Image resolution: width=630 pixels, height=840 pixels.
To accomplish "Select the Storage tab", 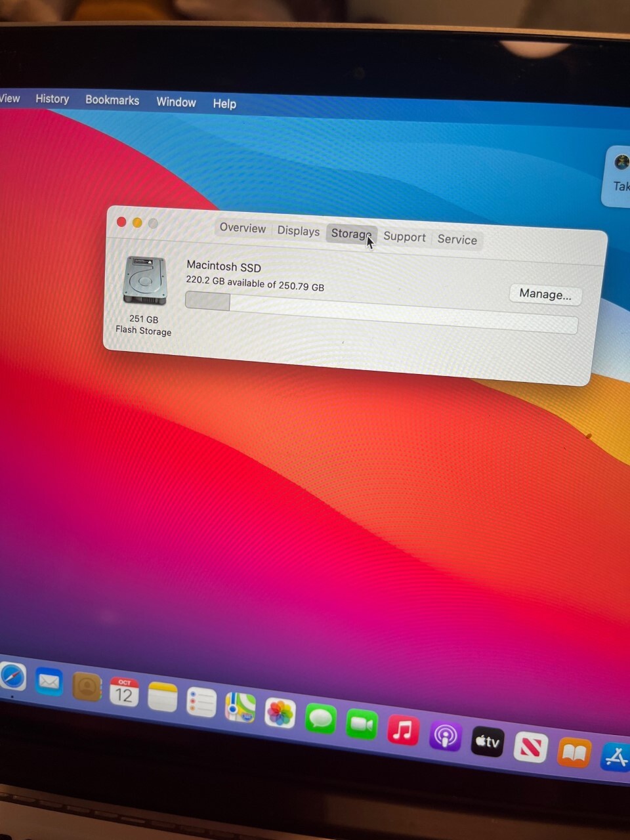I will click(352, 234).
